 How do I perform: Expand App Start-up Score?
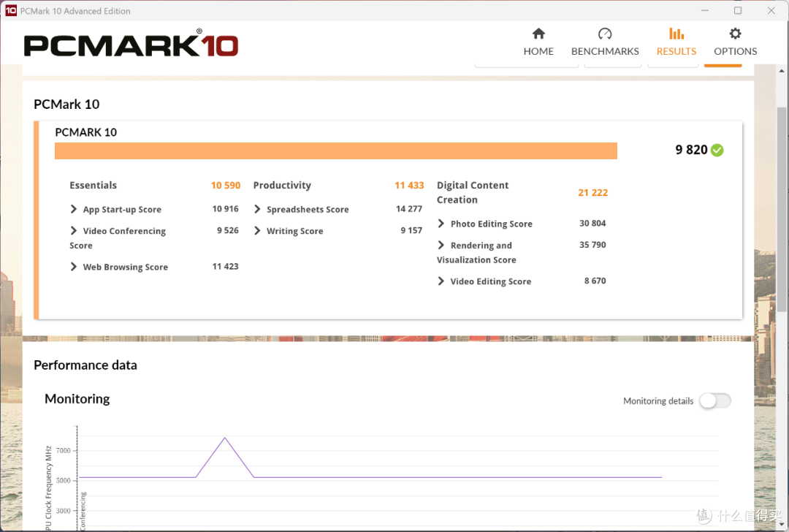74,209
